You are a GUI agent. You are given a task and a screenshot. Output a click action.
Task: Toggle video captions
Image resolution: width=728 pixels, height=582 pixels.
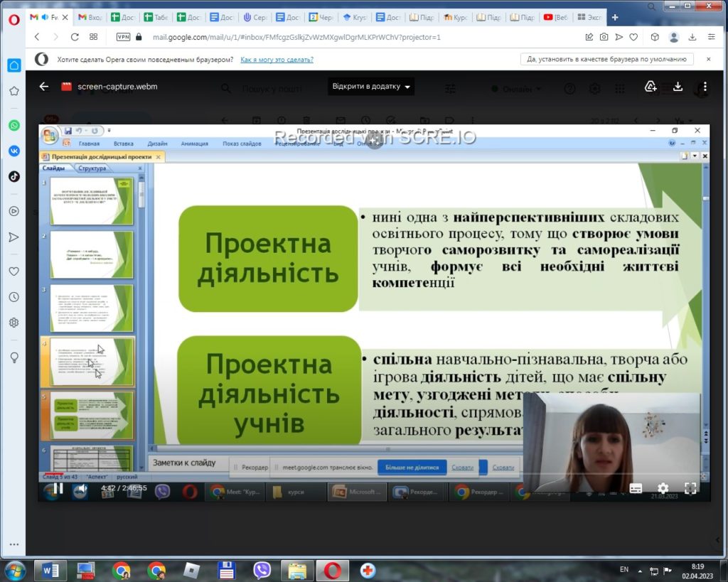coord(636,488)
